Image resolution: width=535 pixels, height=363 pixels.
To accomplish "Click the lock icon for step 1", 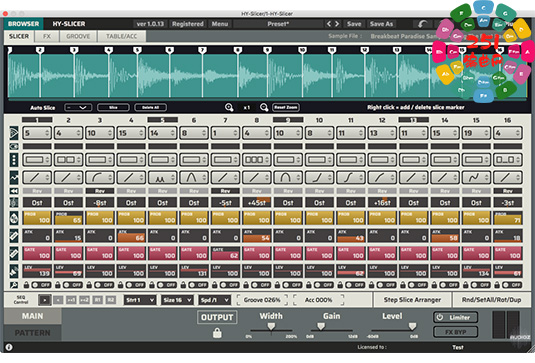I will click(x=26, y=285).
